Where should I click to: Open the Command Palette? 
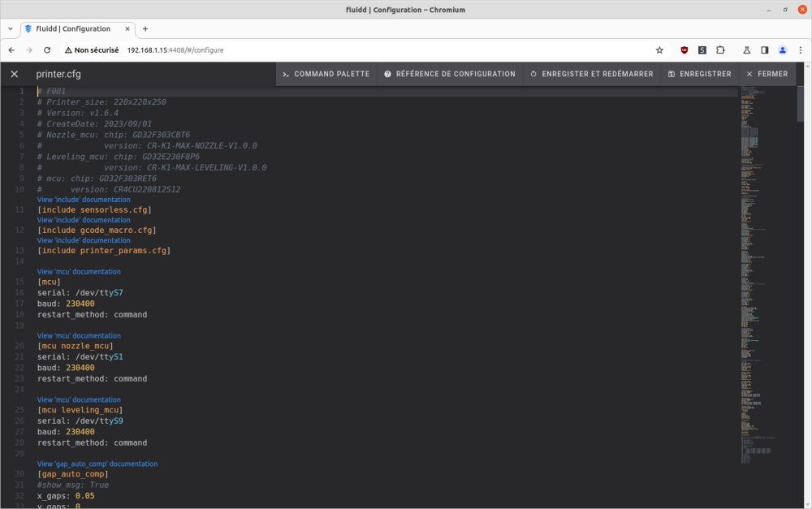326,74
